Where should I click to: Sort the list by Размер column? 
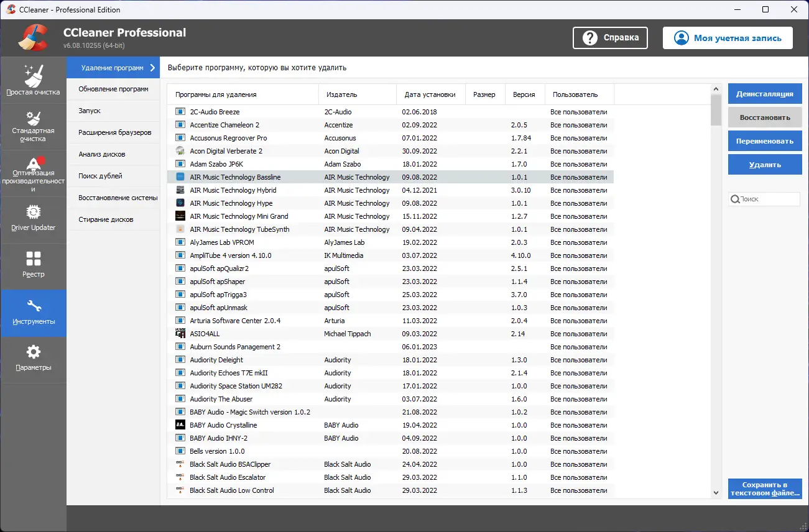click(485, 94)
